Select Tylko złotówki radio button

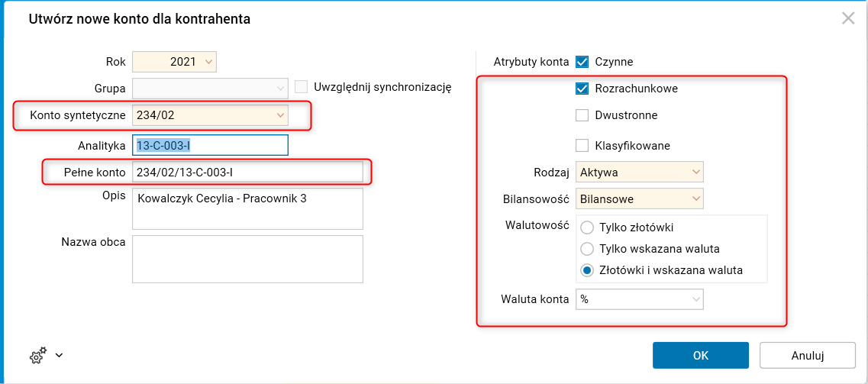587,227
